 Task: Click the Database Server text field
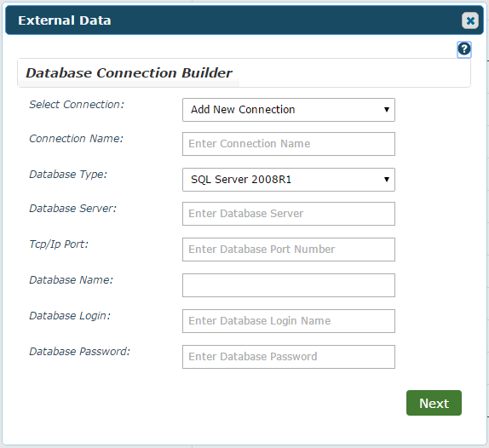289,214
